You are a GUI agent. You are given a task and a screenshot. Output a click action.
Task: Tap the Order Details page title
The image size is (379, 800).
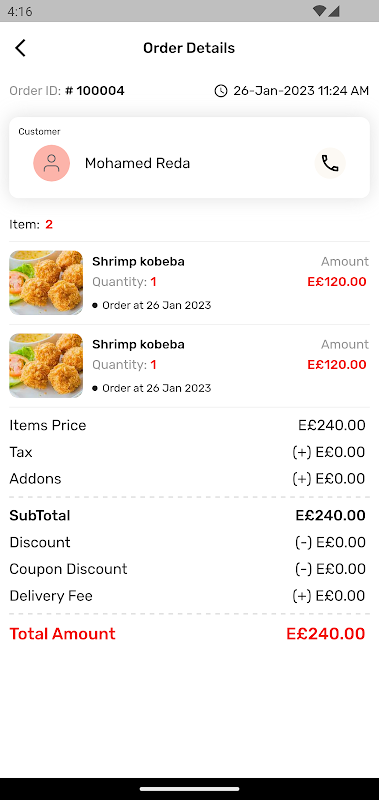[x=189, y=48]
